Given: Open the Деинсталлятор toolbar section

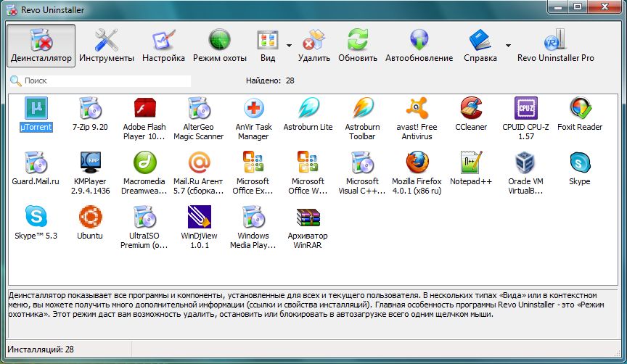Looking at the screenshot, I should (x=41, y=46).
